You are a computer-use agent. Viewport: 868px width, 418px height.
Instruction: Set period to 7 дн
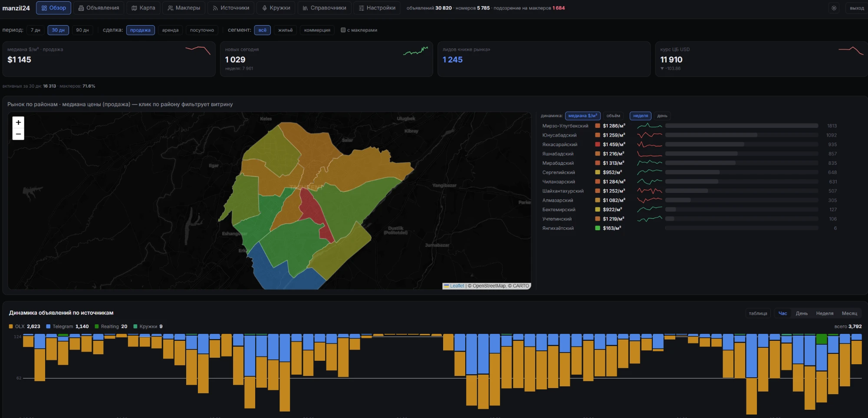click(35, 30)
